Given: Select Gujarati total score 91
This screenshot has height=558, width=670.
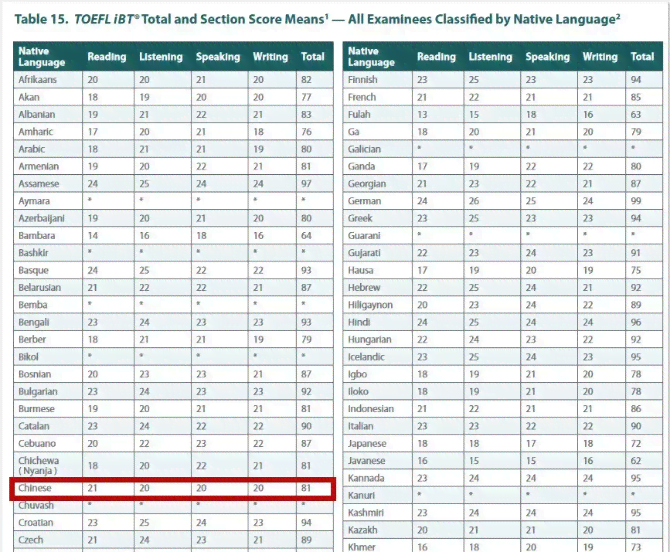Looking at the screenshot, I should [x=636, y=253].
